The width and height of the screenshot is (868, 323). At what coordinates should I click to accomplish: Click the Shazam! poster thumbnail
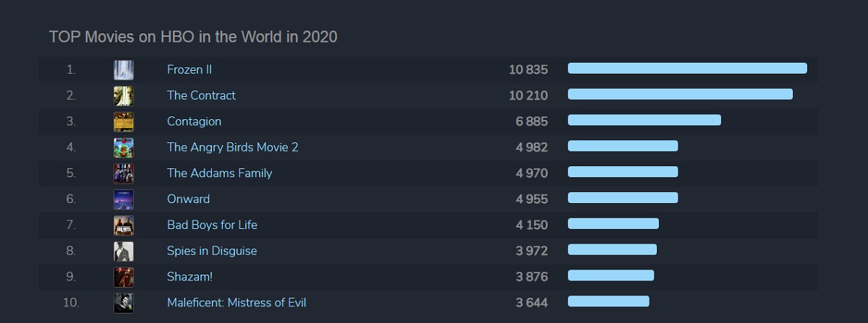(x=123, y=277)
